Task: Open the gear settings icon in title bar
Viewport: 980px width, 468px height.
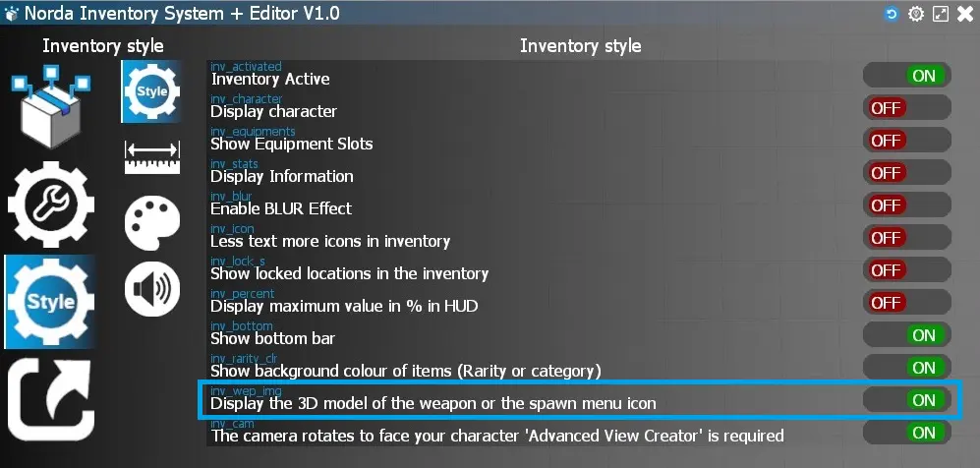Action: pos(916,14)
